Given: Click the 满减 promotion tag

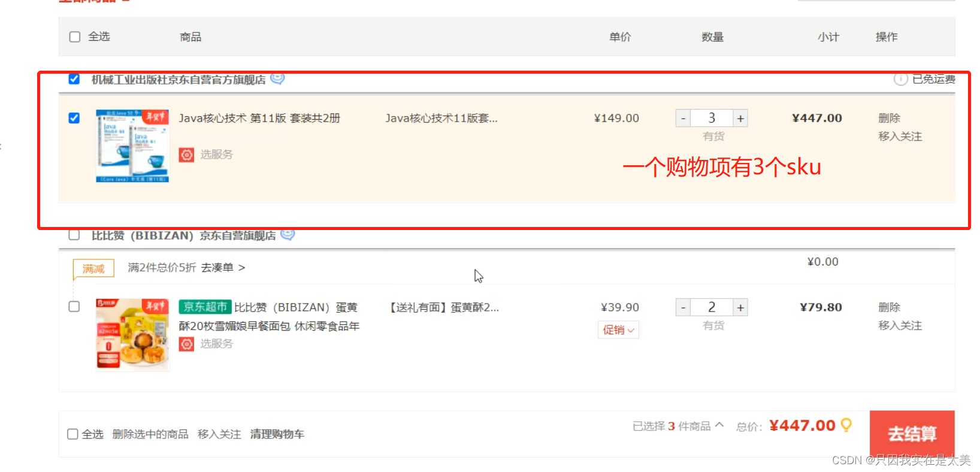Looking at the screenshot, I should tap(93, 269).
